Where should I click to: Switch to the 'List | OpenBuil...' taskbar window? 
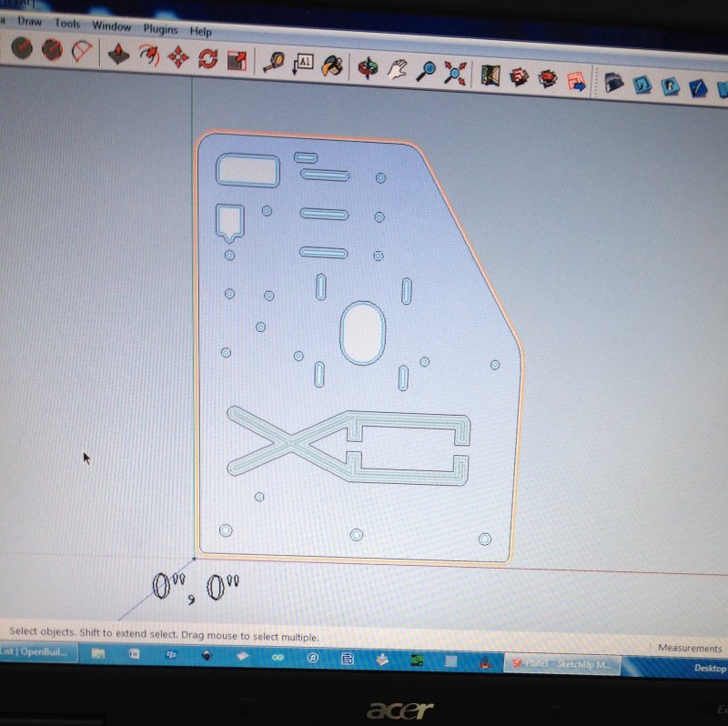(37, 651)
